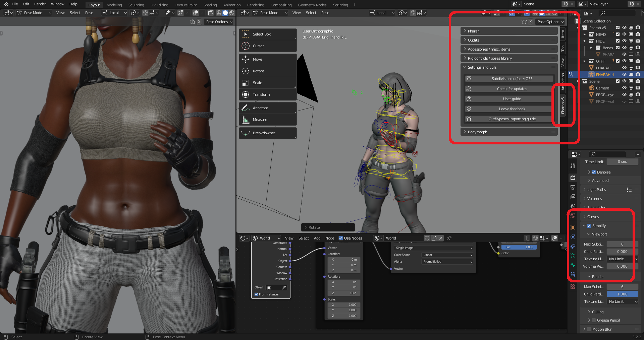Open the Item sidebar tab

tap(563, 34)
